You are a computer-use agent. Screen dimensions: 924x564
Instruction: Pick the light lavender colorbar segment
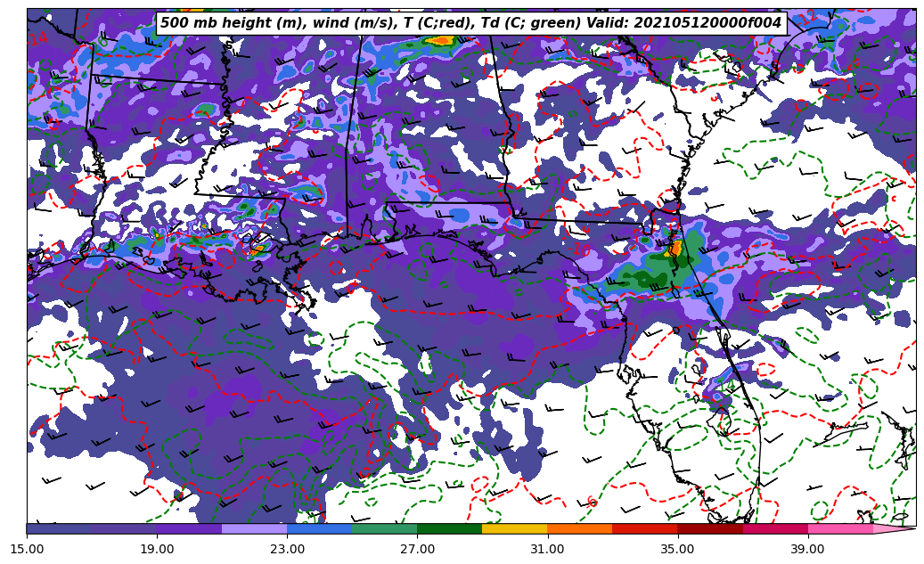click(x=254, y=528)
